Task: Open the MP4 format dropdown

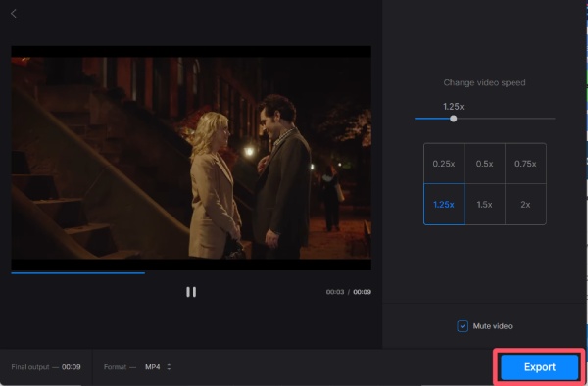Action: pos(158,366)
